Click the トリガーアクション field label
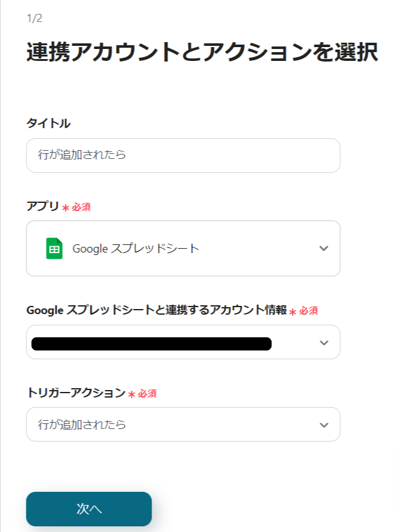The image size is (398, 532). click(x=75, y=393)
